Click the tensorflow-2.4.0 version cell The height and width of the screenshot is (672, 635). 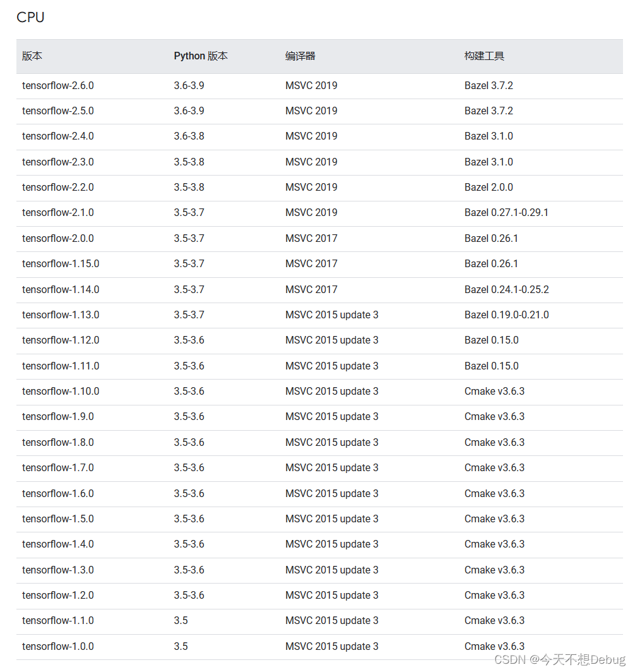click(x=58, y=136)
